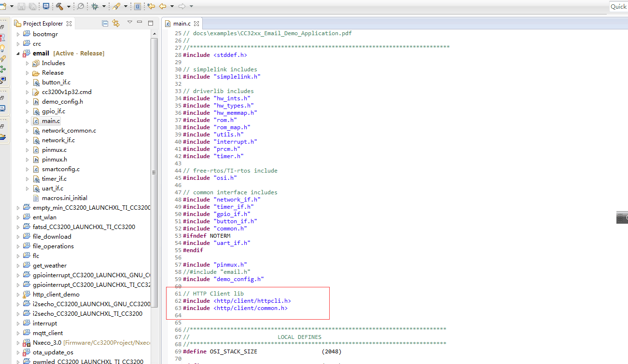Go to last edit location arrow

coord(151,6)
